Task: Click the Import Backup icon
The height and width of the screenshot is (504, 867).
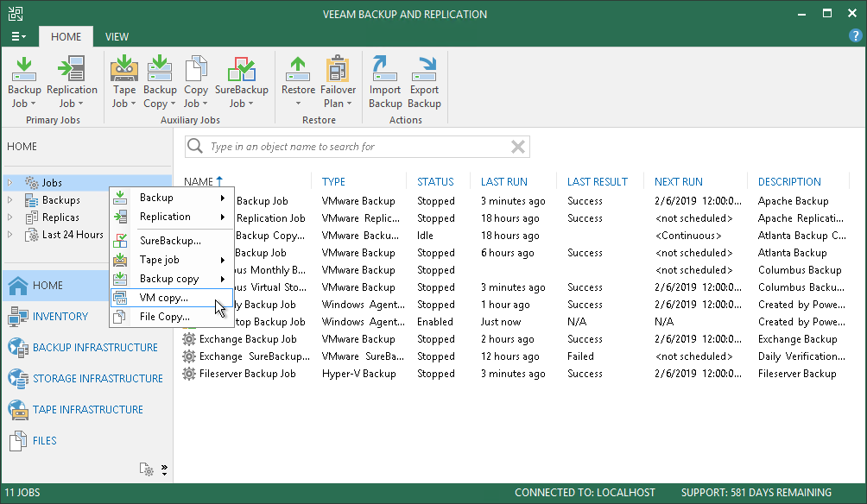Action: 385,82
